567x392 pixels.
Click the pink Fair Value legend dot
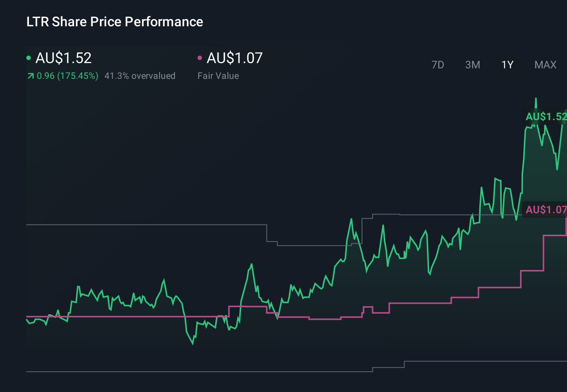(200, 58)
